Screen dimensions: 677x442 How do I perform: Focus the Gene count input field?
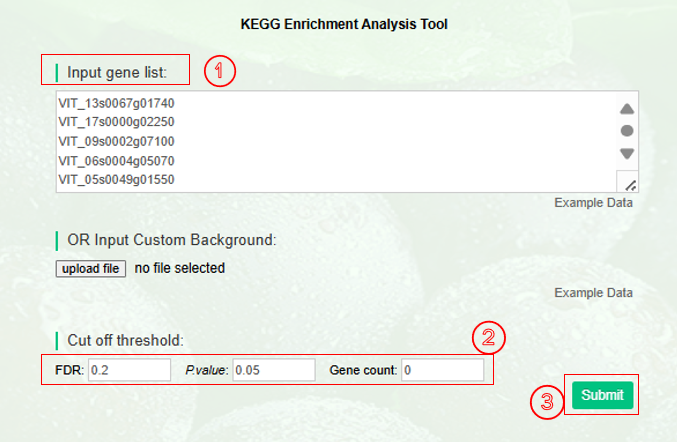pyautogui.click(x=442, y=370)
